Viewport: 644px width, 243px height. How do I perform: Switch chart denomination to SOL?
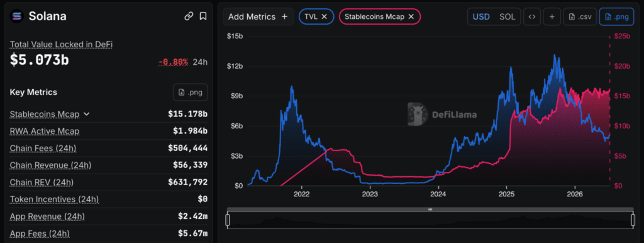coord(508,17)
